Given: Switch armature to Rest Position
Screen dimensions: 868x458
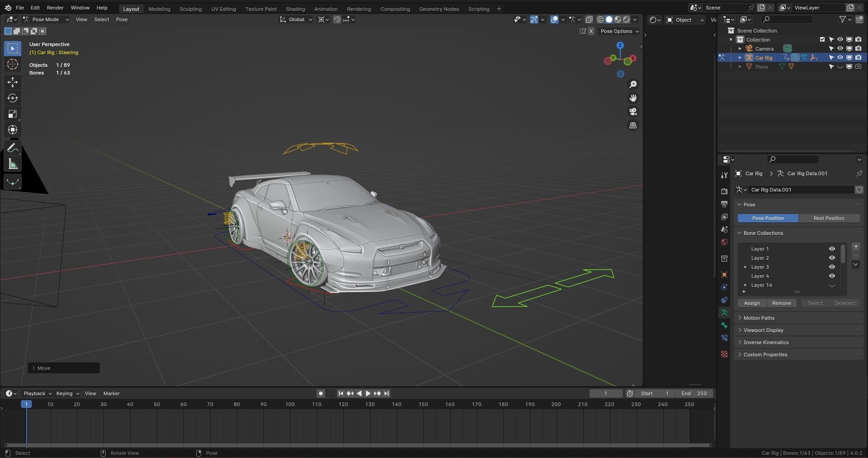Looking at the screenshot, I should (x=829, y=218).
